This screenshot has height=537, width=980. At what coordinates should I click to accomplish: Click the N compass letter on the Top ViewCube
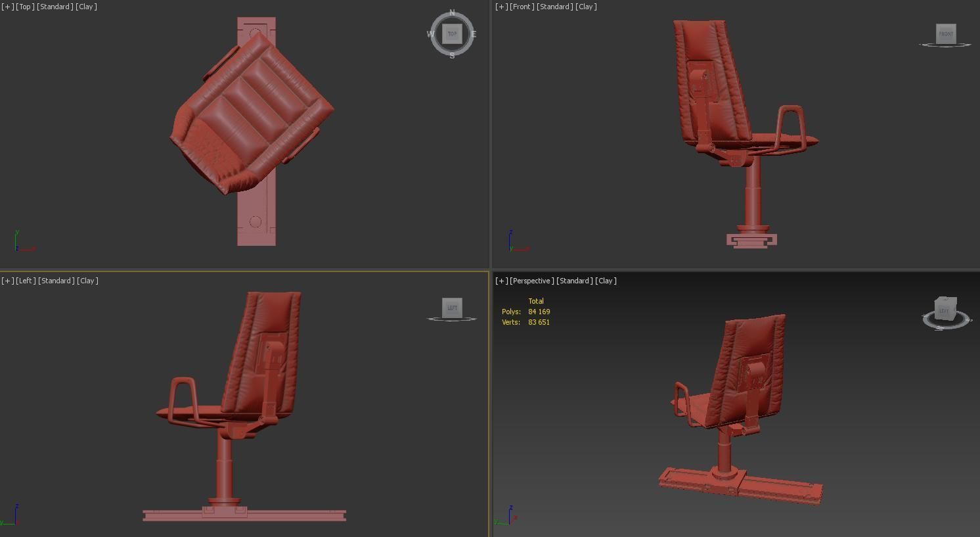tap(452, 12)
